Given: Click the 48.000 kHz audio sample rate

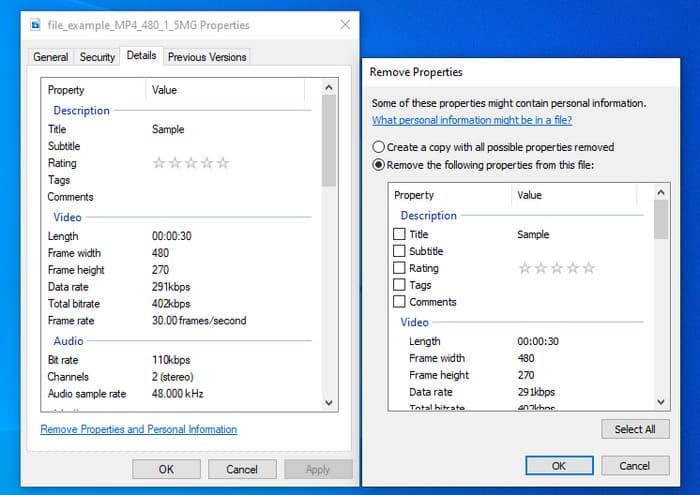Looking at the screenshot, I should coord(177,394).
